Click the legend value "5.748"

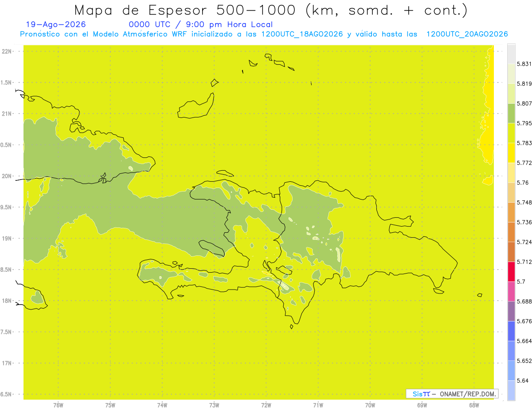tap(524, 203)
